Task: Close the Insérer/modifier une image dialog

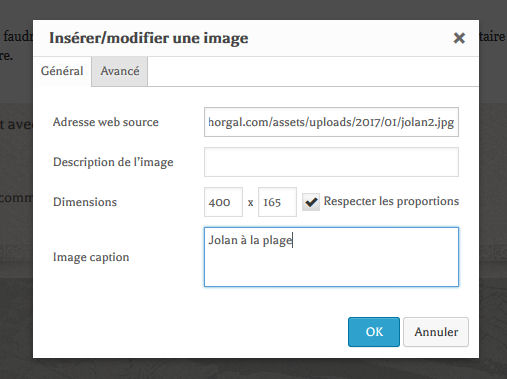Action: (x=459, y=38)
